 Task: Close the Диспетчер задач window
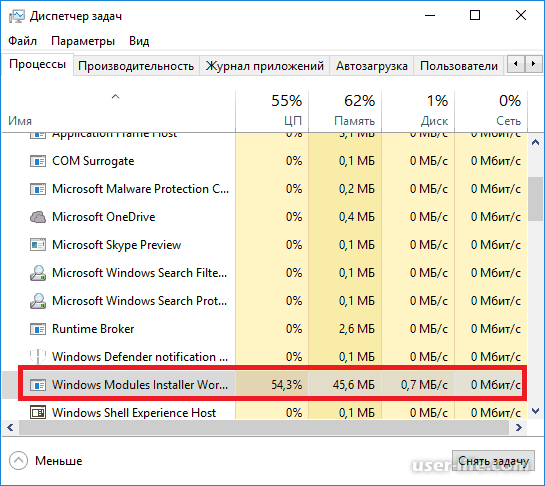pyautogui.click(x=521, y=16)
